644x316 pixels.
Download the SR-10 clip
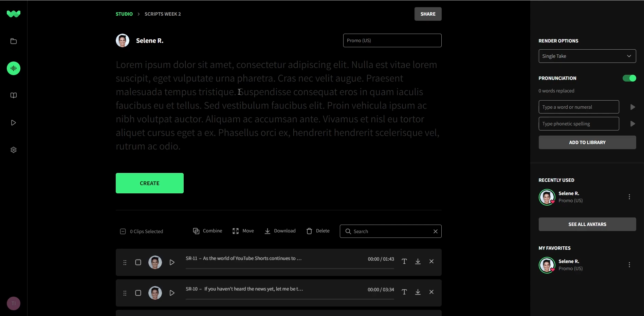418,292
